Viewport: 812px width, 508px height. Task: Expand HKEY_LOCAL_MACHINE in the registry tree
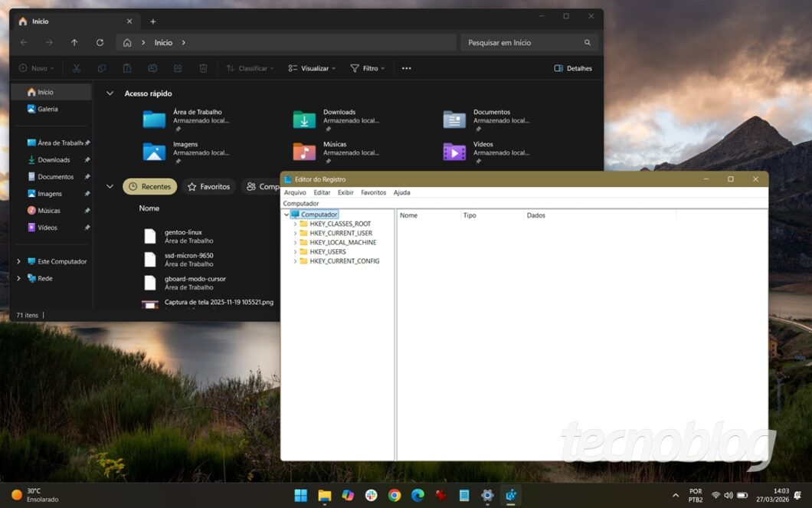point(296,242)
